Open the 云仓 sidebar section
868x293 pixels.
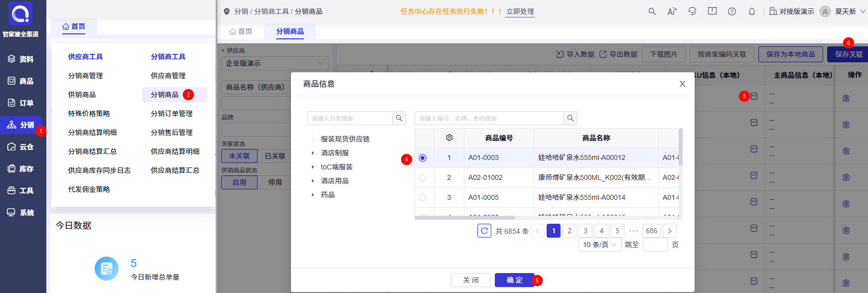click(x=20, y=147)
